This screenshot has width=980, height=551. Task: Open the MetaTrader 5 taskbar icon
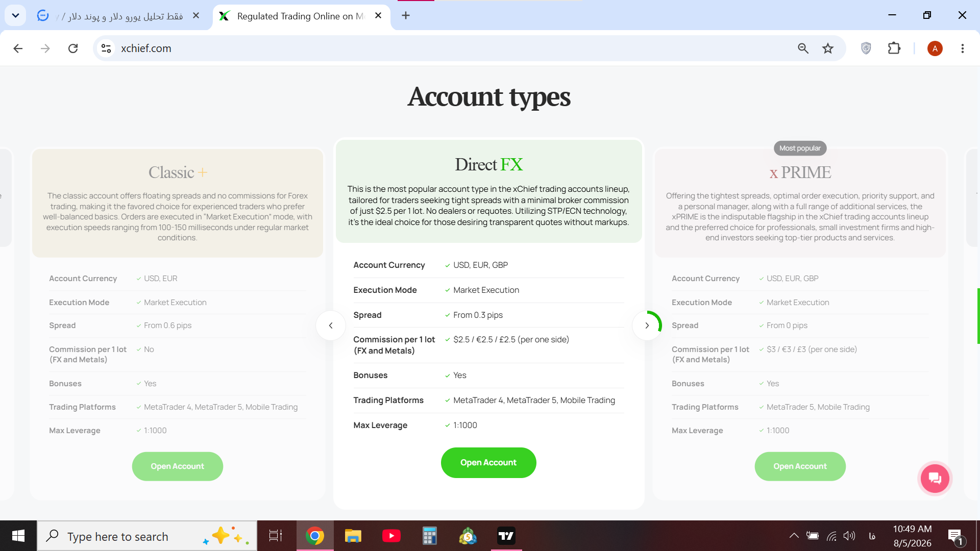coord(468,536)
